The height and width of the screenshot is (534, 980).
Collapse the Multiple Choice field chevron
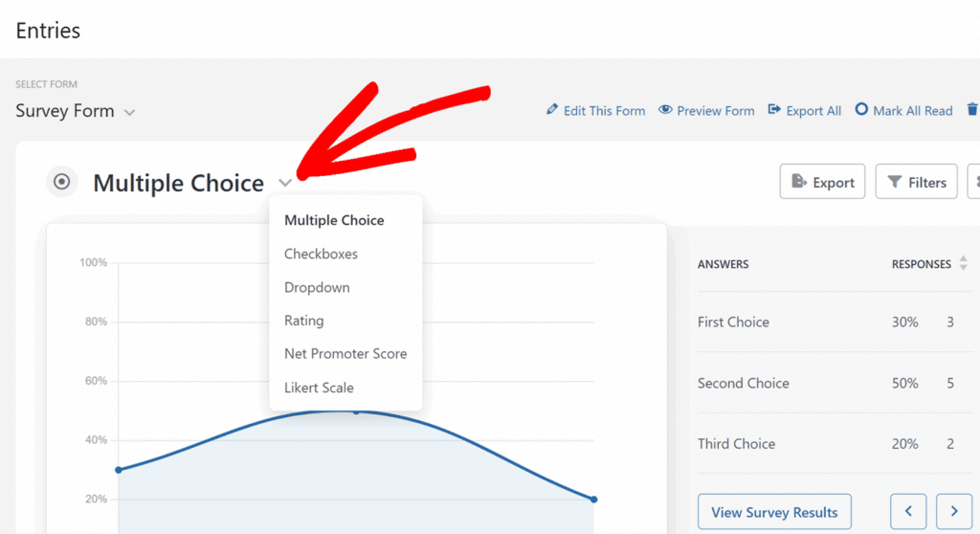[285, 183]
